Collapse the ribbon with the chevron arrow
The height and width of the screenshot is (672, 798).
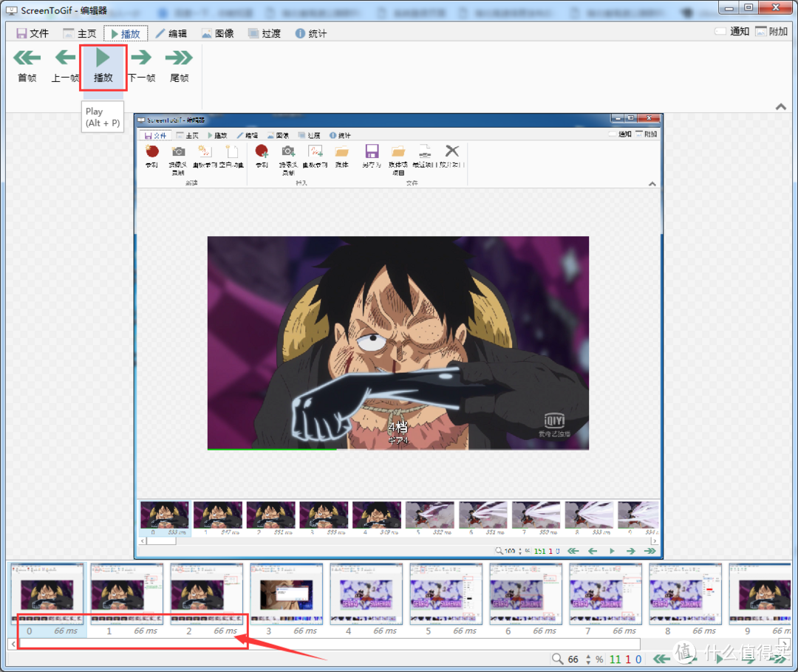tap(781, 107)
